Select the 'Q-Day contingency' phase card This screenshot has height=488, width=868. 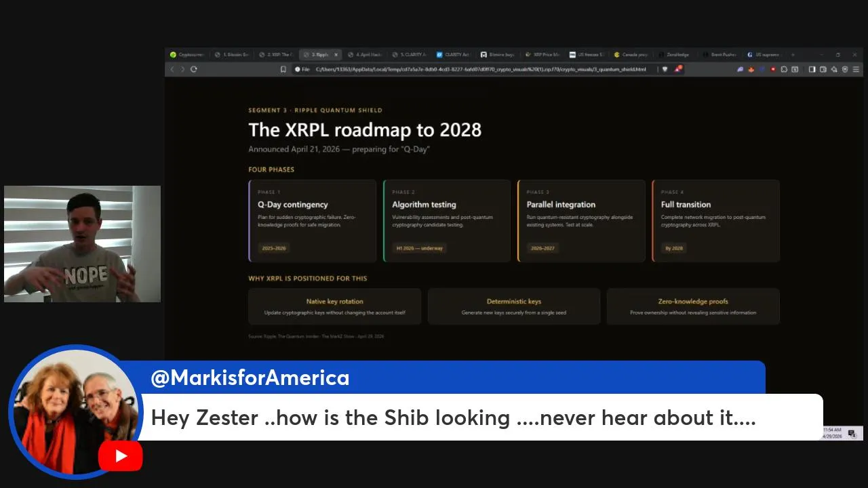(313, 221)
